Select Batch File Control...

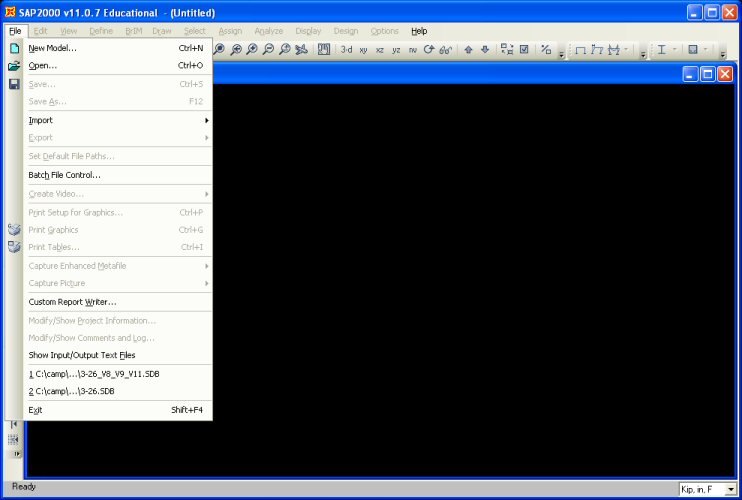(117, 175)
